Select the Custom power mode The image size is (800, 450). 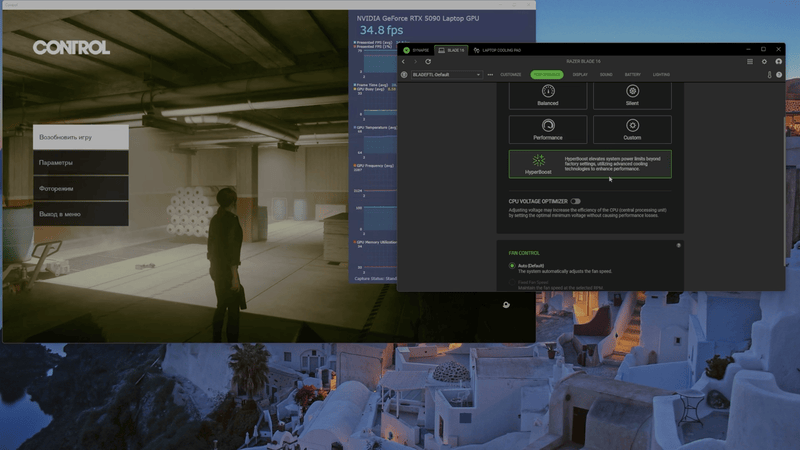pos(632,129)
